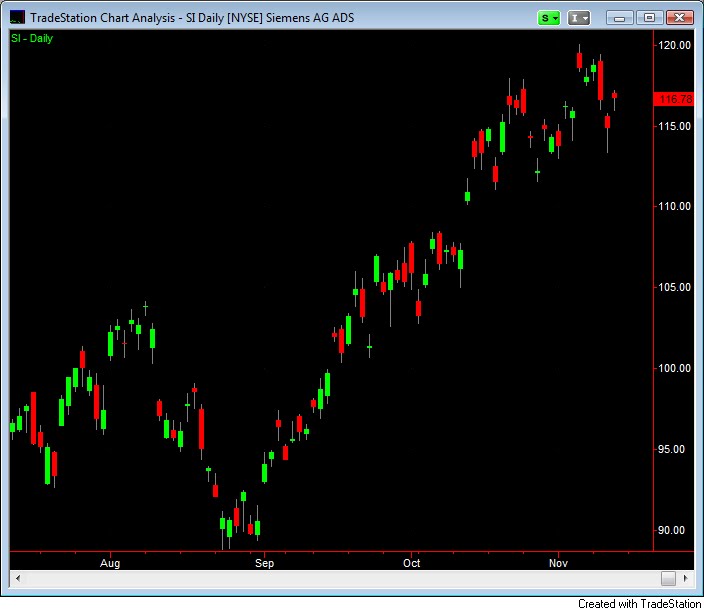Viewport: 704px width, 610px height.
Task: Click the Nov label on date axis
Action: click(559, 563)
